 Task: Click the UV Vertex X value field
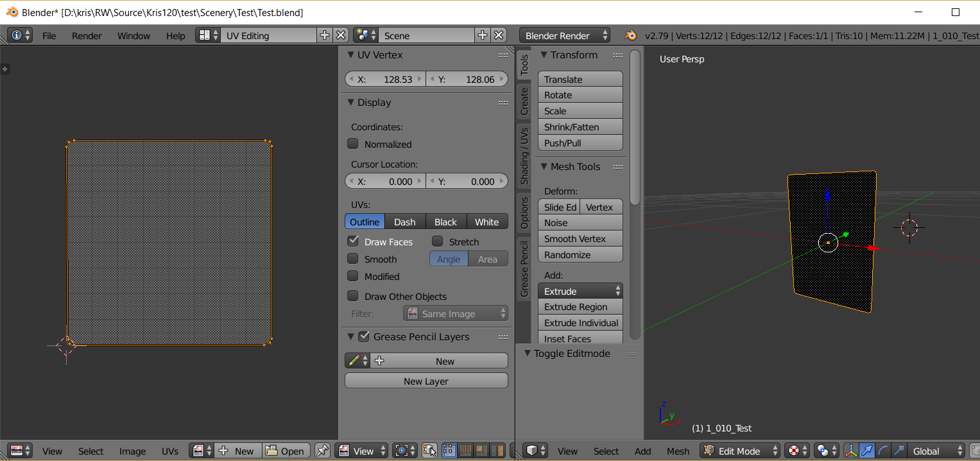pos(385,79)
